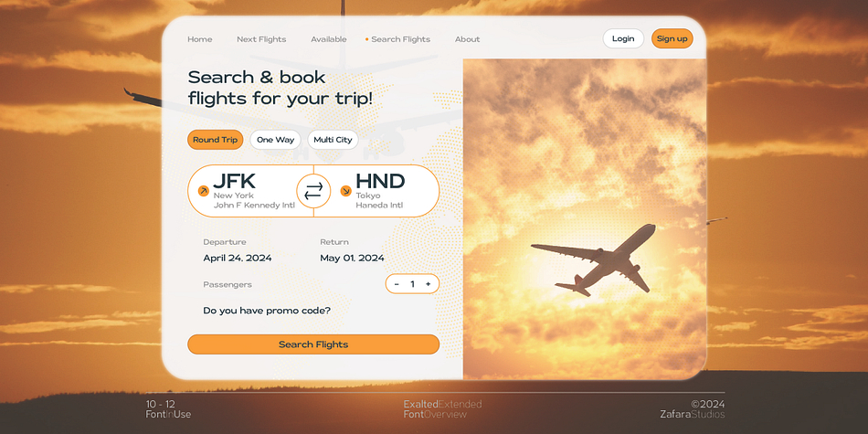
Task: Click the 'Do you have promo code?' link
Action: coord(267,311)
